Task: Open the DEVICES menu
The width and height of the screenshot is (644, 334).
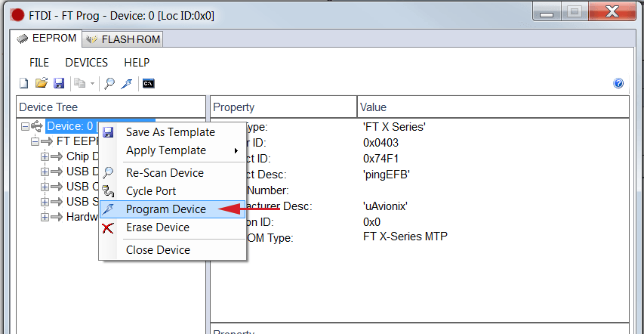Action: click(x=86, y=63)
